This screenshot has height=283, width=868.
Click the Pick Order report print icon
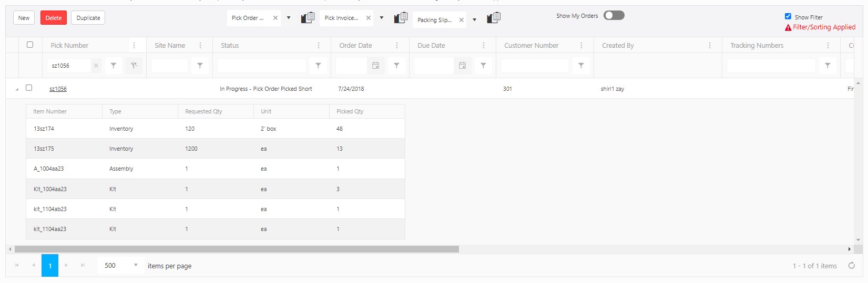308,18
